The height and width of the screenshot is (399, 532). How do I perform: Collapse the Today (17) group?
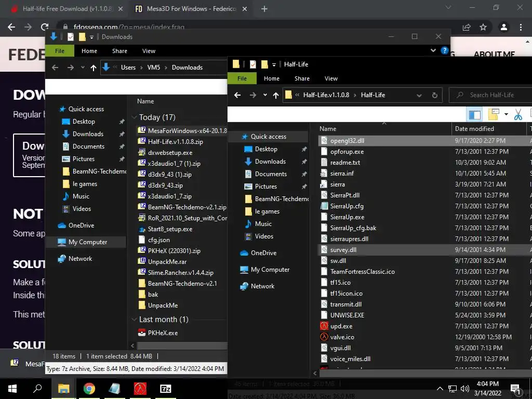point(134,117)
